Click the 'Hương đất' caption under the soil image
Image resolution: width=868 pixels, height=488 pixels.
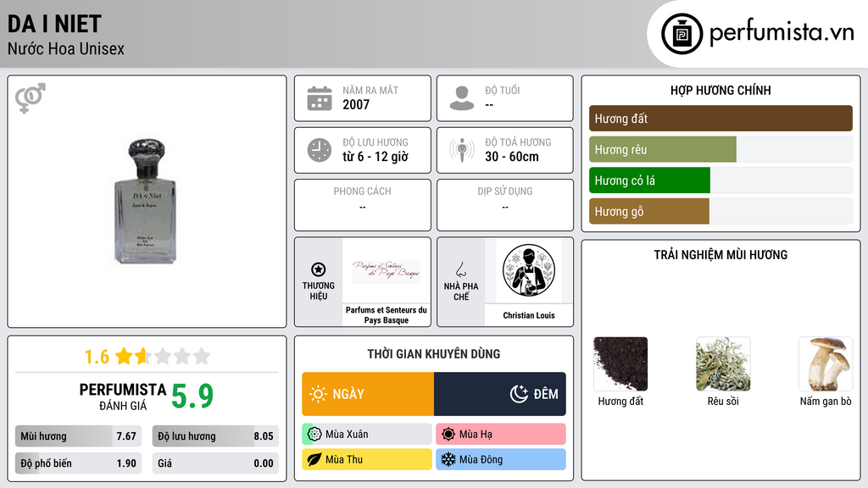tap(620, 401)
